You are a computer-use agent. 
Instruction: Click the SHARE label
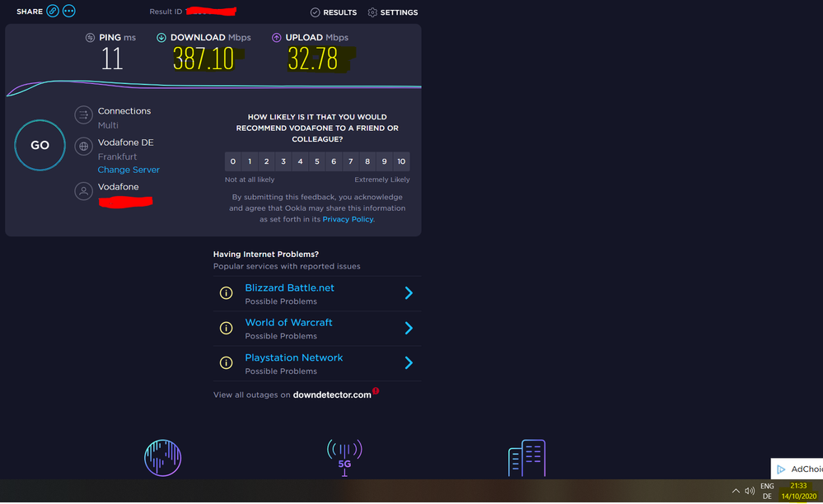coord(30,12)
